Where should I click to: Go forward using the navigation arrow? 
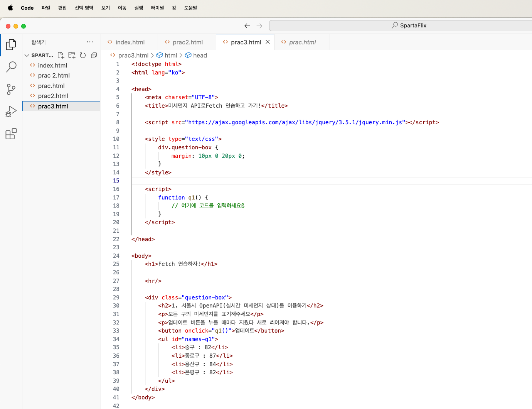(x=259, y=26)
